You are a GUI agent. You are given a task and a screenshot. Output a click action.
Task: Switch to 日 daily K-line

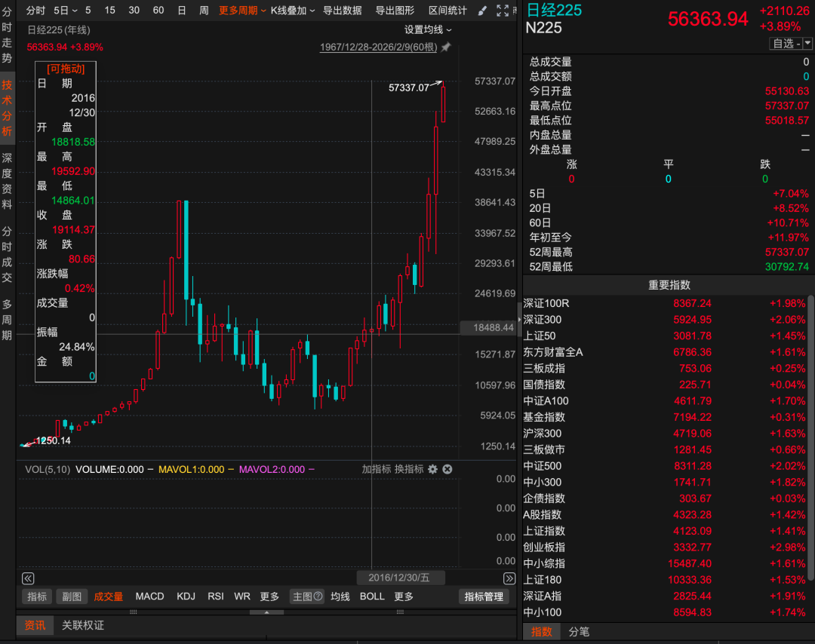pos(181,11)
